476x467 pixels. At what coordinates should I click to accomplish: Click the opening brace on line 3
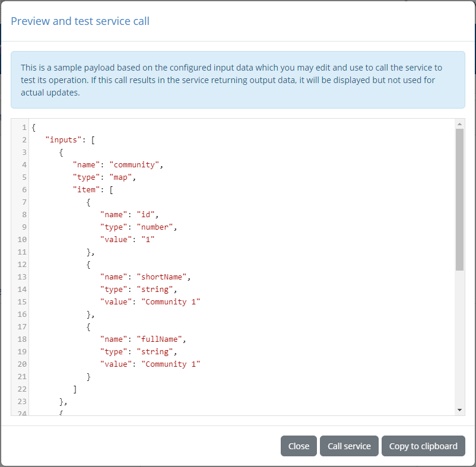click(61, 153)
